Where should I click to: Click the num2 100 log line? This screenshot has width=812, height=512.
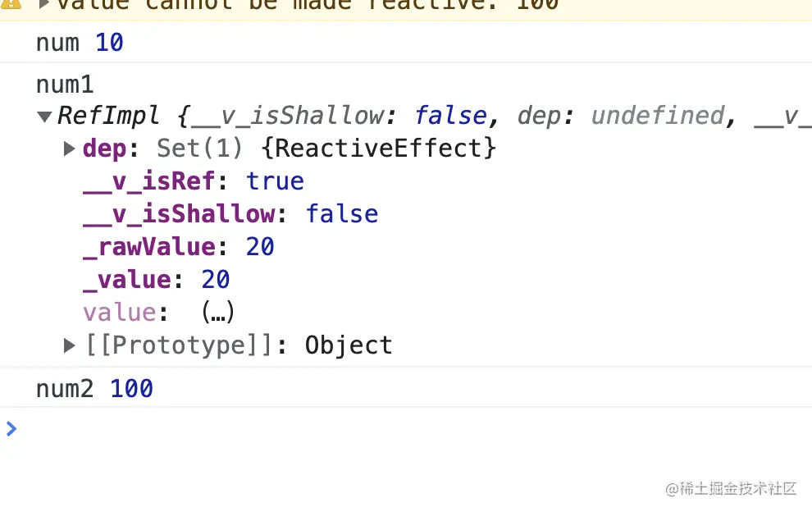[x=94, y=389]
